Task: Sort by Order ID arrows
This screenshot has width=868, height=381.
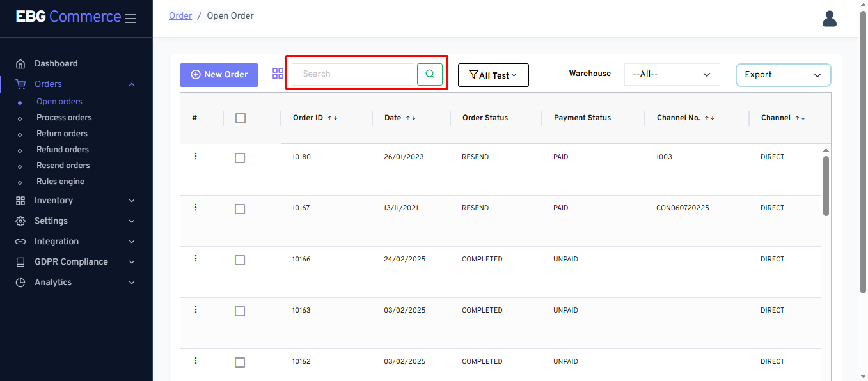Action: (x=333, y=118)
